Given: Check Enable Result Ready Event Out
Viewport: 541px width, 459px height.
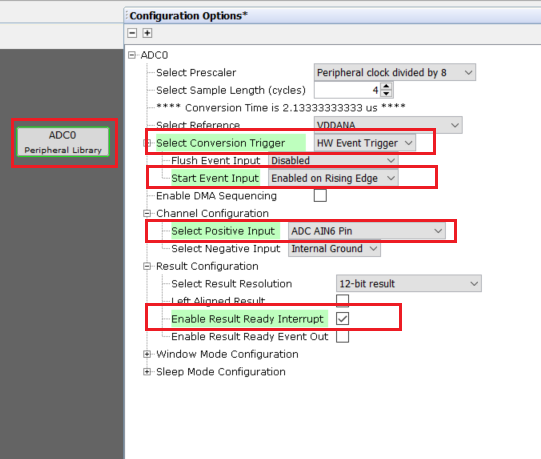Looking at the screenshot, I should click(342, 336).
